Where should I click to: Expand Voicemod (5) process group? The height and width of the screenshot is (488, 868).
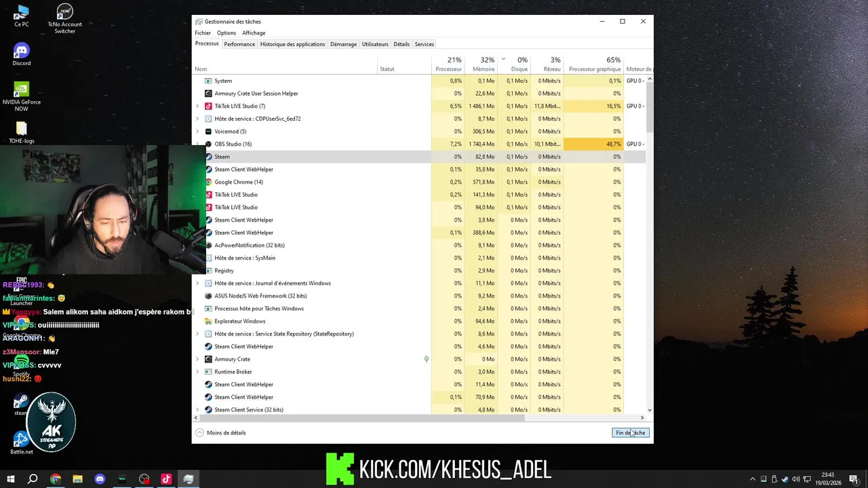[197, 131]
